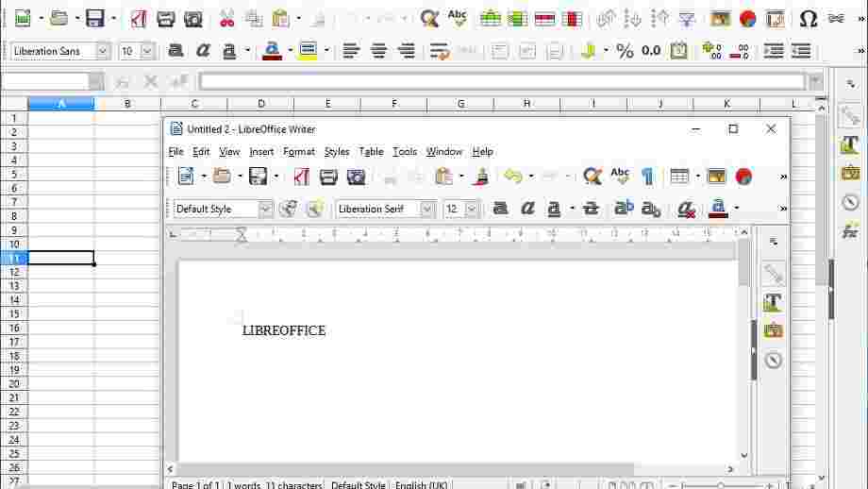Click Find & Replace in Writer toolbar
The width and height of the screenshot is (868, 489).
592,177
